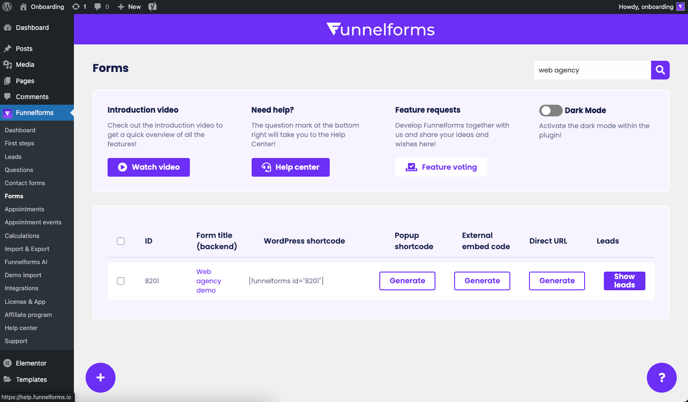Open the Questions submenu
The width and height of the screenshot is (688, 402).
19,170
